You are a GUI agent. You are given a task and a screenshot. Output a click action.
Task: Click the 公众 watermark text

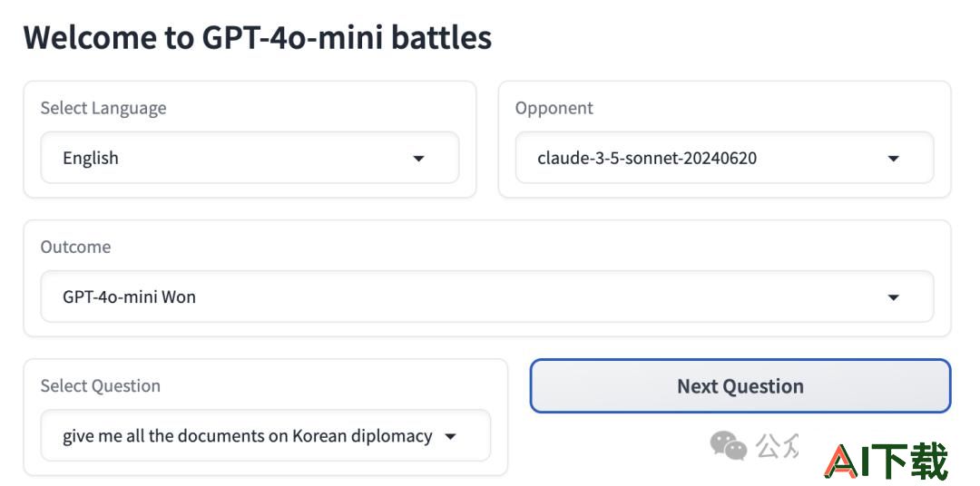tap(777, 445)
